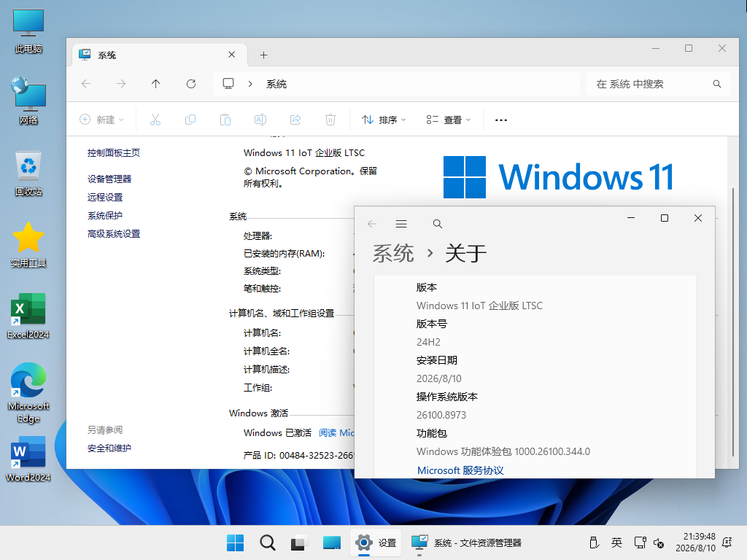Click the 系统 breadcrumb in Settings

(x=393, y=253)
